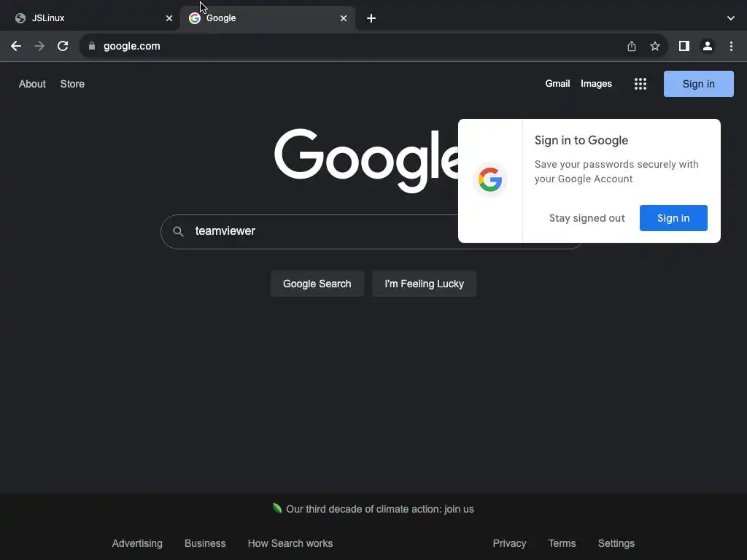
Task: View site information via the lock icon
Action: tap(92, 46)
